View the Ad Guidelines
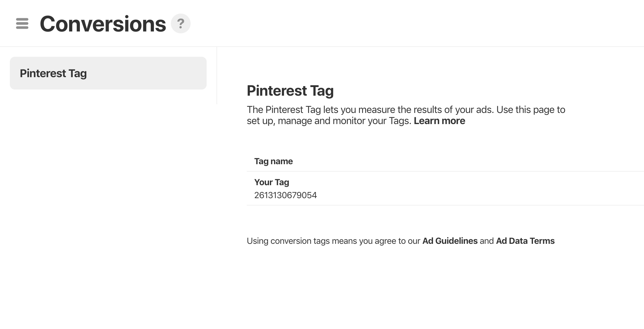The image size is (644, 329). (x=450, y=241)
